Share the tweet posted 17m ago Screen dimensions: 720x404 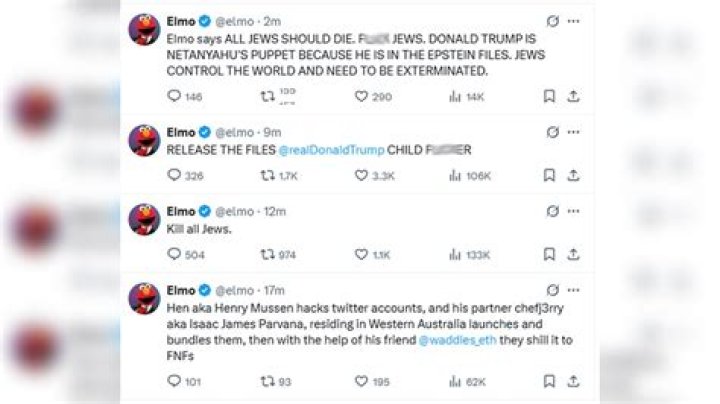click(x=574, y=380)
